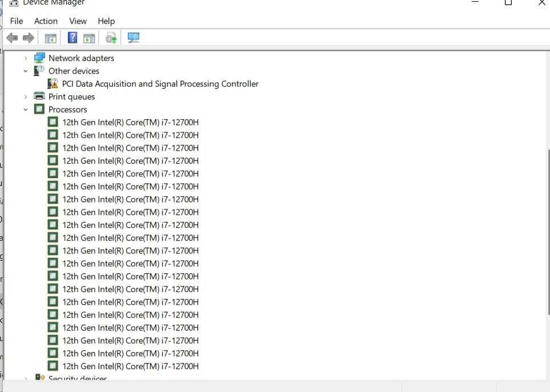Click the toolbar icon with the green arrow

point(111,38)
